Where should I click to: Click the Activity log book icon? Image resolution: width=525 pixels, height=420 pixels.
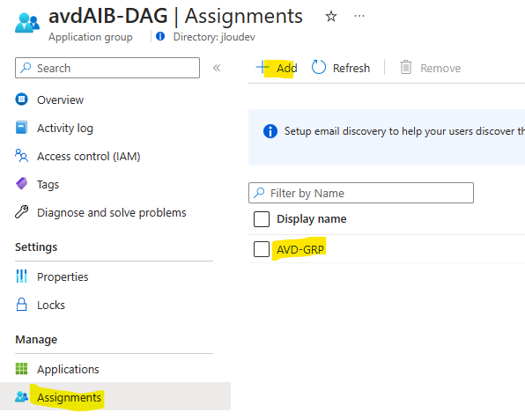21,128
